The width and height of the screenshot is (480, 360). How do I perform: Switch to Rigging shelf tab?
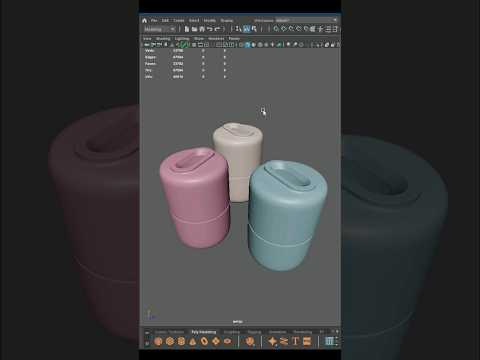click(254, 332)
